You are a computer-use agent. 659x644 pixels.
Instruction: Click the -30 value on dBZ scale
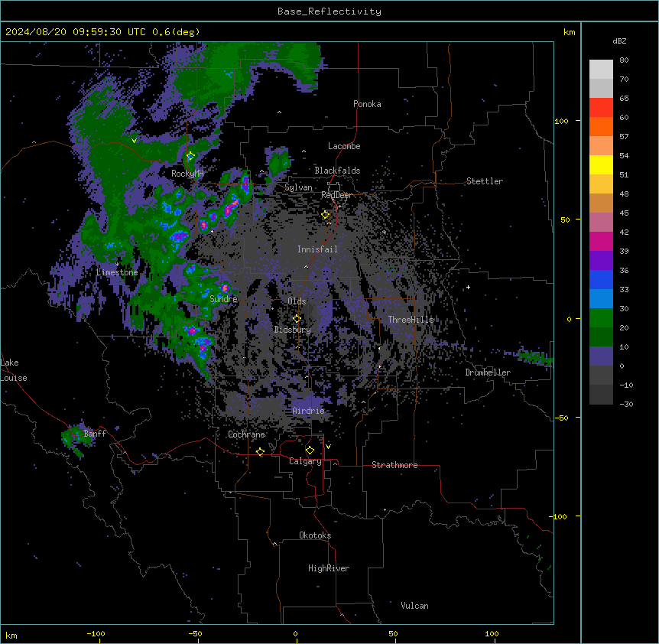tap(626, 405)
